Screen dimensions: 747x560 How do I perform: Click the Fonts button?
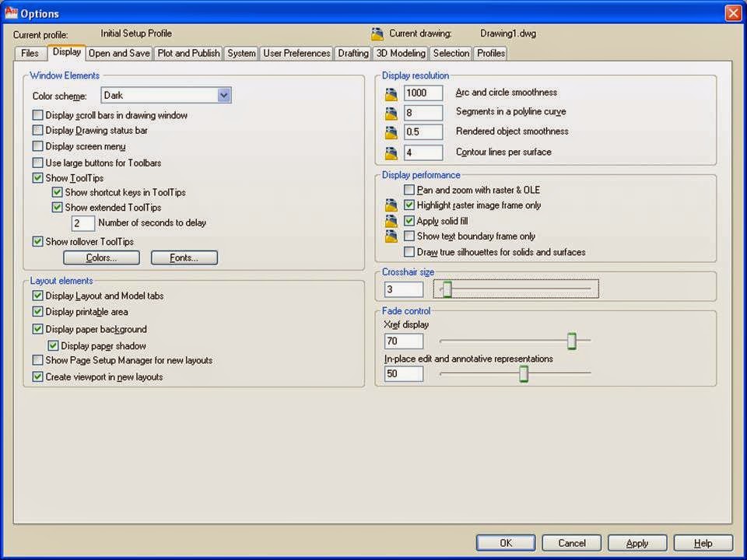point(184,257)
